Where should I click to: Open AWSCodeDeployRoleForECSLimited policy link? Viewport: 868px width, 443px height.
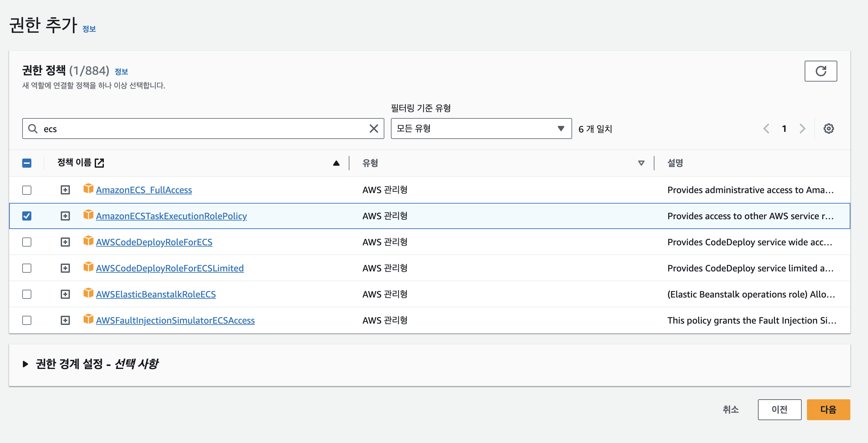[x=169, y=268]
